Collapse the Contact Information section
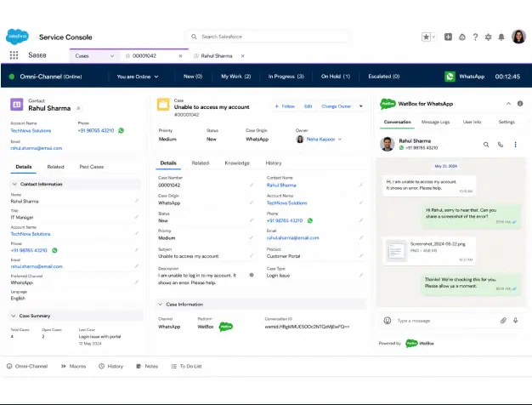The width and height of the screenshot is (532, 405). click(x=14, y=184)
